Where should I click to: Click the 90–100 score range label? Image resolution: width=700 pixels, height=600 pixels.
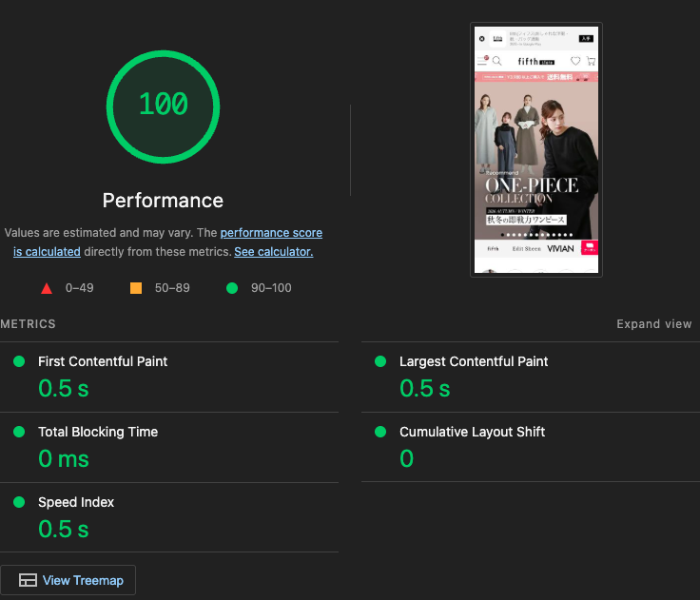point(271,288)
